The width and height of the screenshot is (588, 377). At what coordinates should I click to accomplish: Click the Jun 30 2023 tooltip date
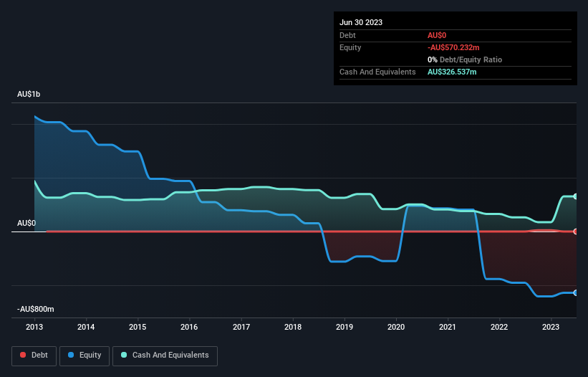click(361, 22)
